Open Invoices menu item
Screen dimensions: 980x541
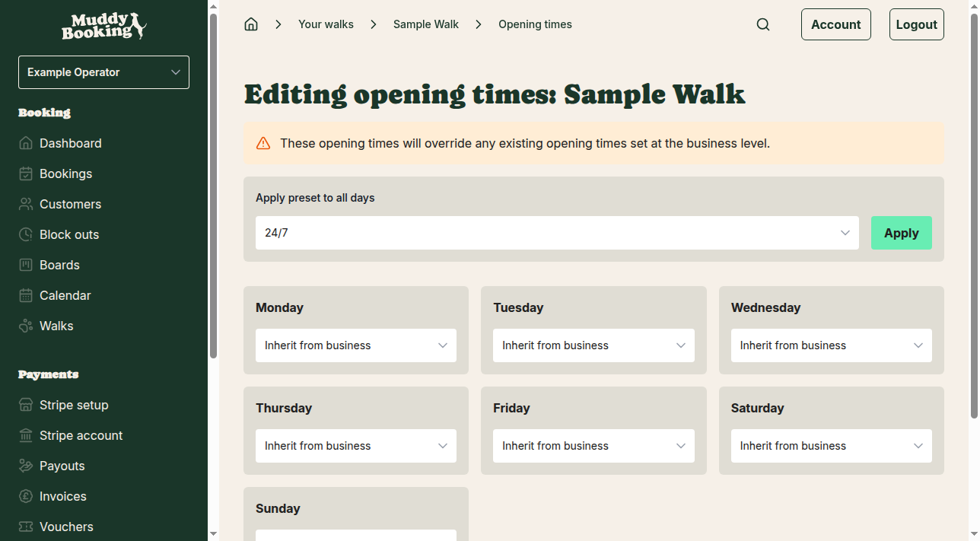[62, 496]
